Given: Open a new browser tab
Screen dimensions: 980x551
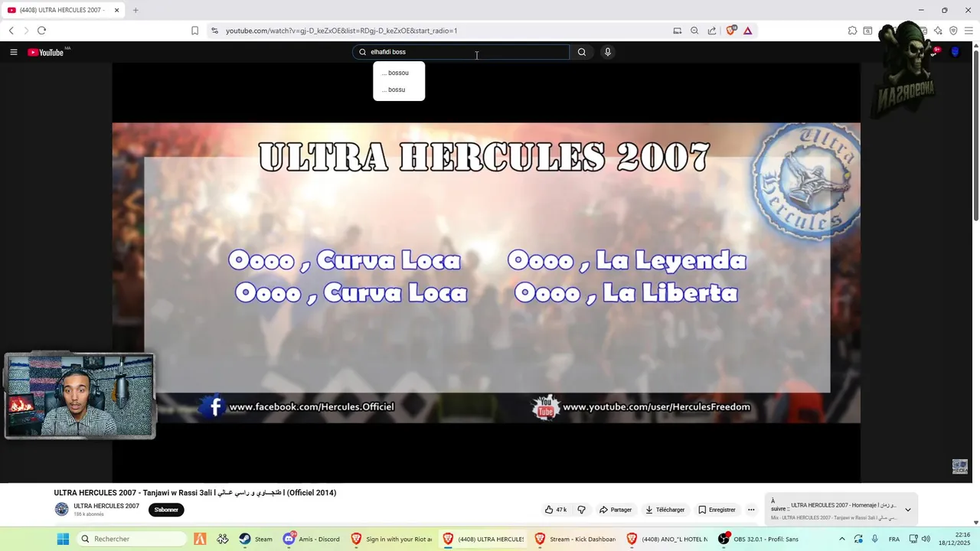Looking at the screenshot, I should [136, 10].
